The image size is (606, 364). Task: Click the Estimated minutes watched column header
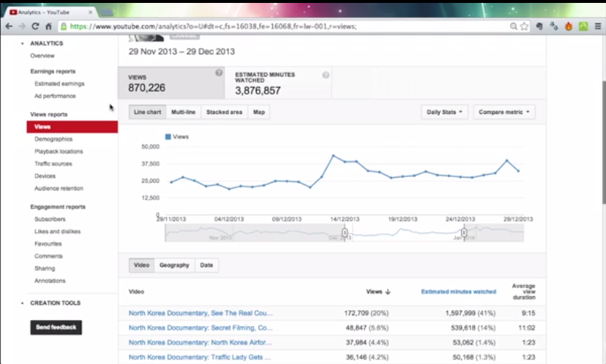click(458, 292)
